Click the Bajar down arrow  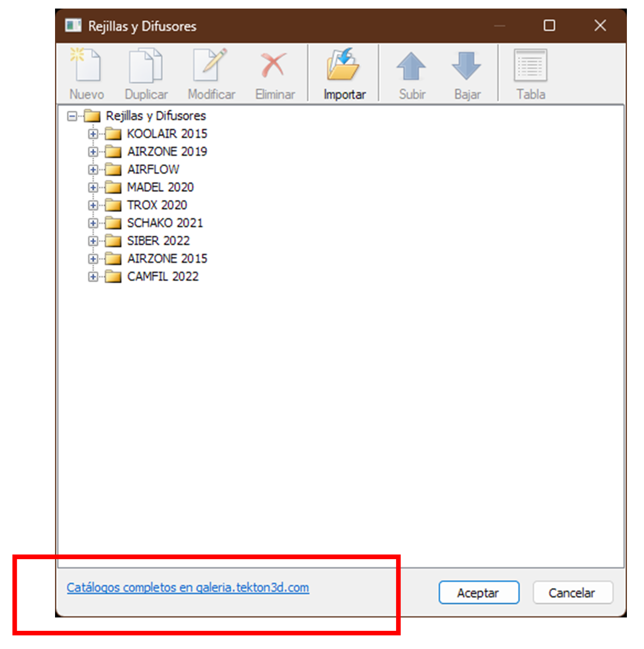tap(467, 66)
